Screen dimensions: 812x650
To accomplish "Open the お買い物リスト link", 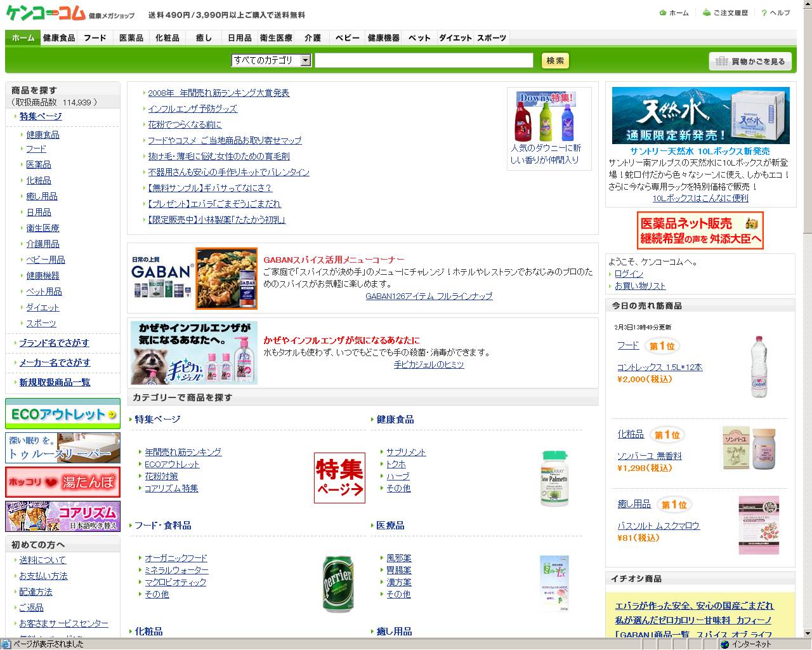I will 640,286.
